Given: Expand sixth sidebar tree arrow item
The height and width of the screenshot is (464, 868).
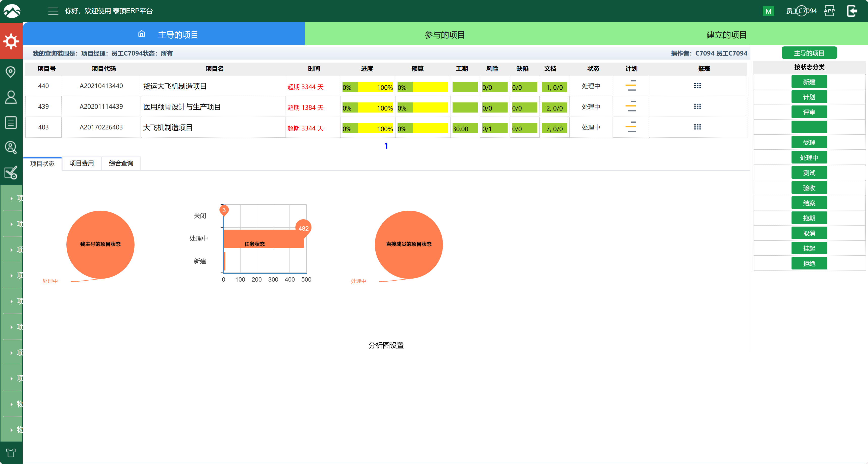Looking at the screenshot, I should 11,327.
